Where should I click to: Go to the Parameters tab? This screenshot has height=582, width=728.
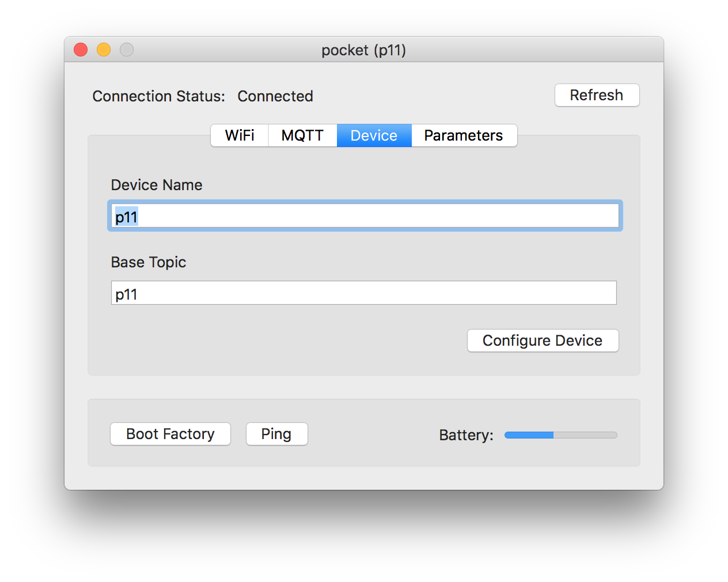click(x=464, y=135)
